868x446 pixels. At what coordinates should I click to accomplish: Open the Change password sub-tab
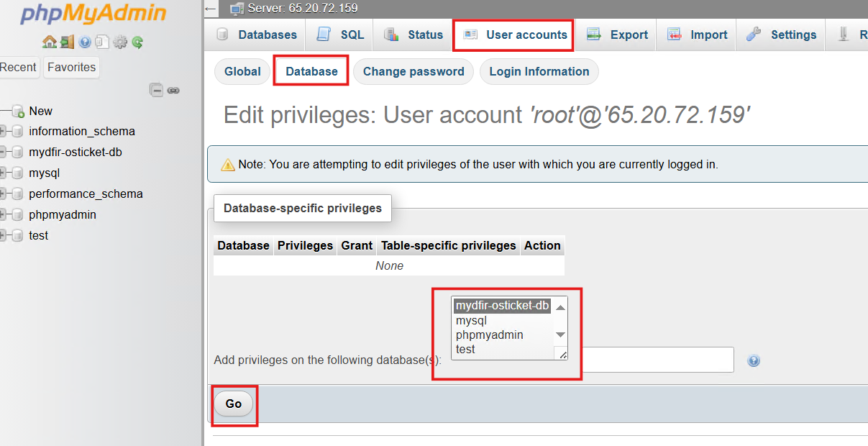pyautogui.click(x=414, y=71)
